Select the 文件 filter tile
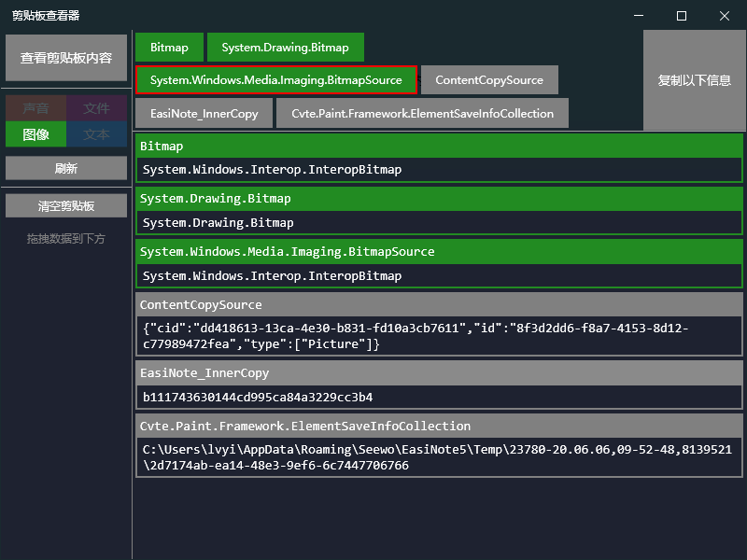The image size is (747, 560). [97, 108]
